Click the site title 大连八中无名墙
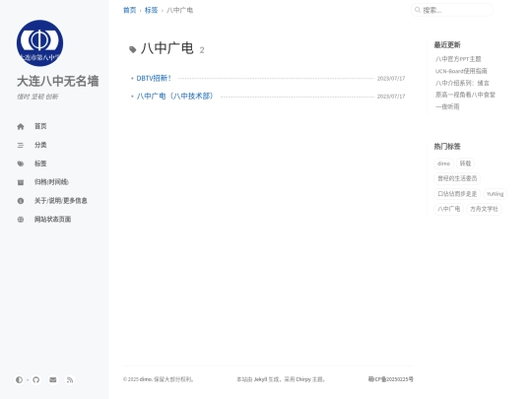Image resolution: width=532 pixels, height=399 pixels. 58,81
